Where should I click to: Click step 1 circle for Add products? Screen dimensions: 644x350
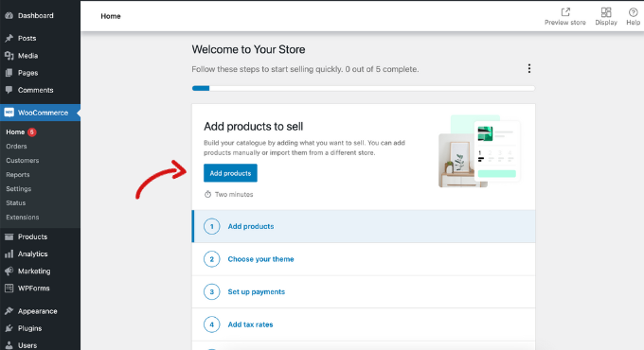click(x=212, y=226)
